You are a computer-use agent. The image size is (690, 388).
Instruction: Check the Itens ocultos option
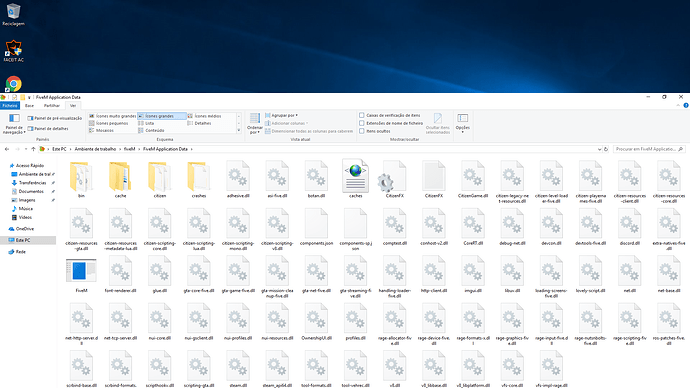362,131
